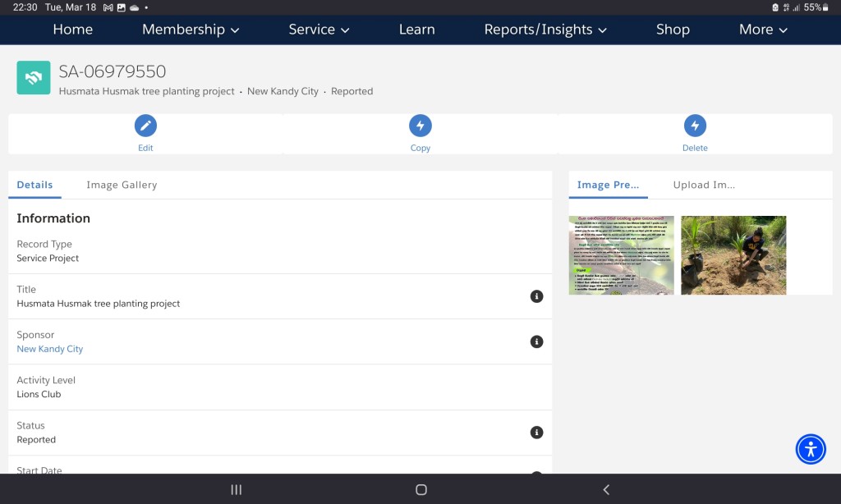Click the Information section heading

(53, 218)
